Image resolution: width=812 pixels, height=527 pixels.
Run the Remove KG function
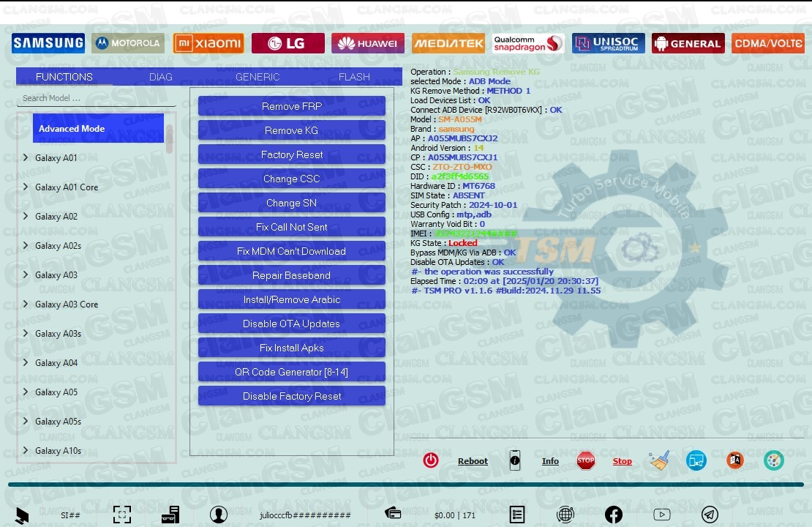pos(292,130)
